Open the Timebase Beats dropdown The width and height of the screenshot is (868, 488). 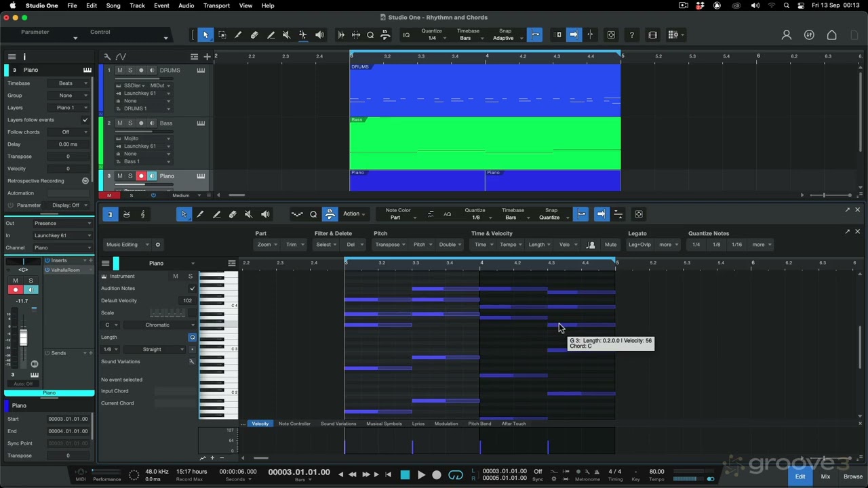click(69, 83)
